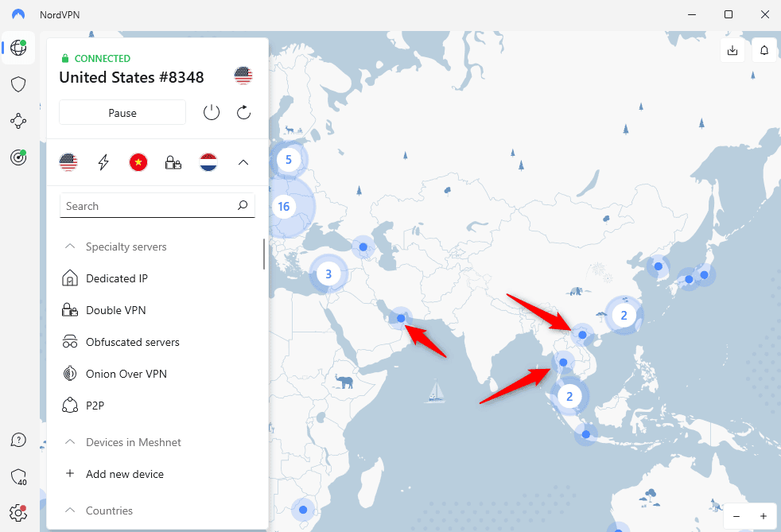Open the Dark Web Monitor target icon
781x532 pixels.
tap(18, 157)
